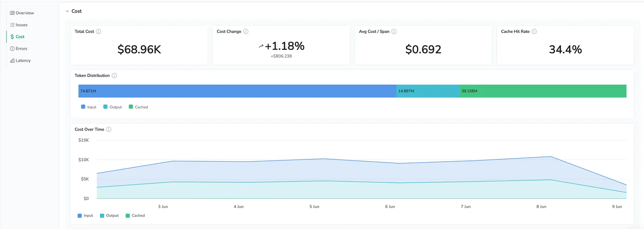Toggle Cached in Cost Over Time legend
This screenshot has height=229, width=644.
(135, 216)
